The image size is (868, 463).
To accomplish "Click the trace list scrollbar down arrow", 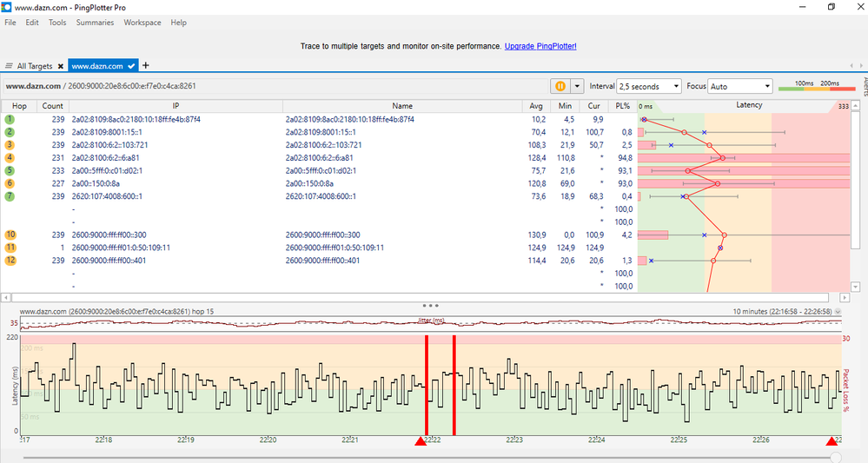I will (855, 287).
